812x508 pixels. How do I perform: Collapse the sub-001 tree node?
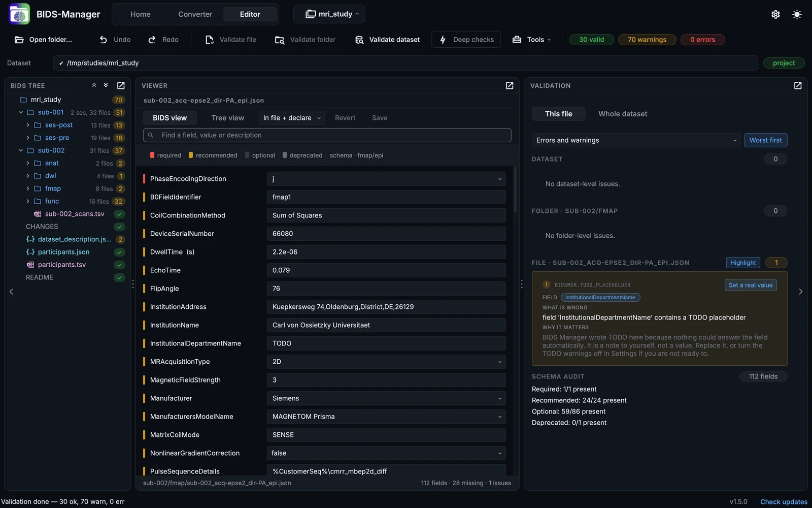point(21,112)
